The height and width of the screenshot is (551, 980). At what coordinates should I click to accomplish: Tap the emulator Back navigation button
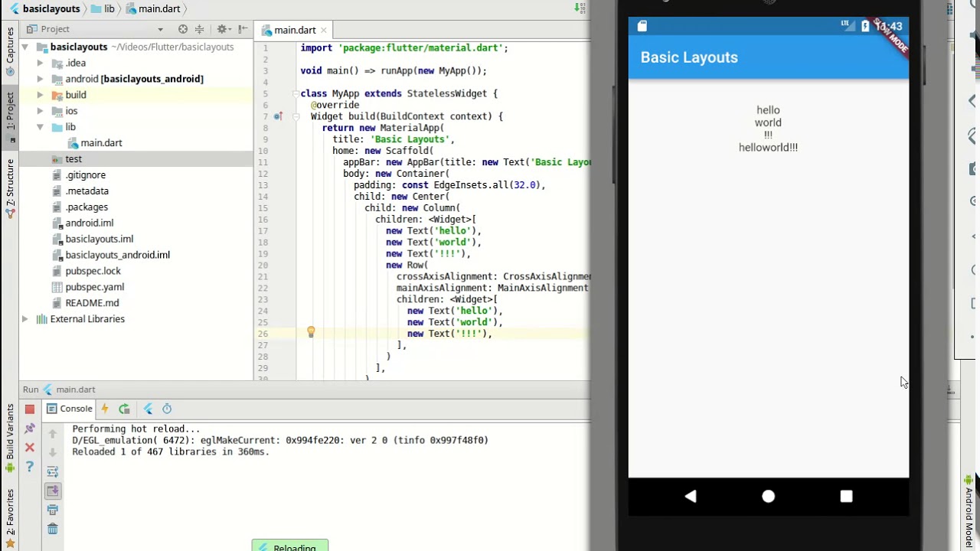(691, 496)
